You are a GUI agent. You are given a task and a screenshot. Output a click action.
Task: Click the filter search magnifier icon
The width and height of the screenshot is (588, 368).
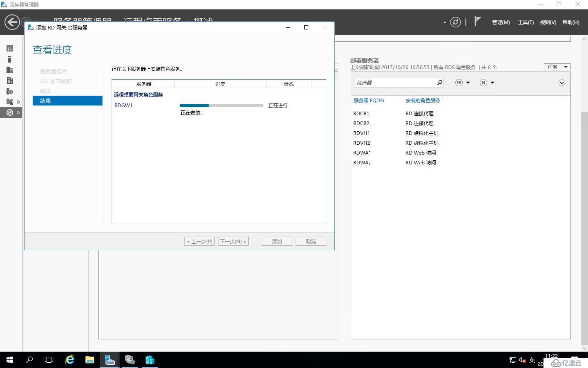pos(440,83)
